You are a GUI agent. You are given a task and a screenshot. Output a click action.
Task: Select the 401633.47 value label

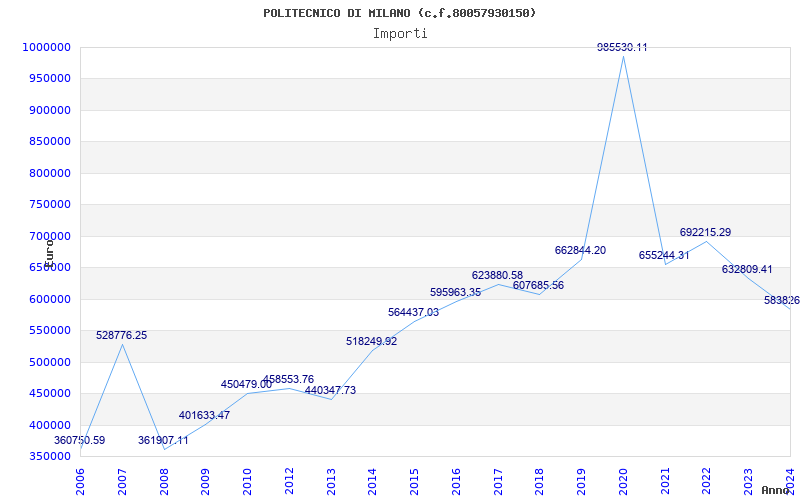[x=204, y=415]
